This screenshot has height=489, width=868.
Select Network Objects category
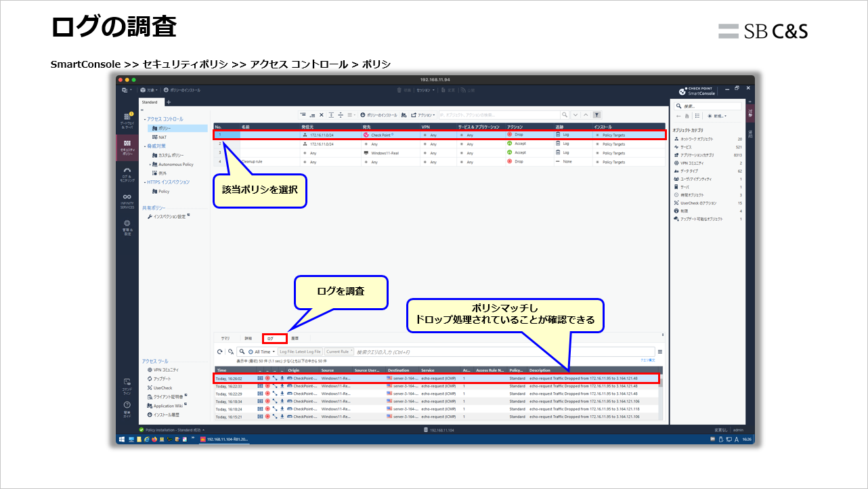point(708,138)
